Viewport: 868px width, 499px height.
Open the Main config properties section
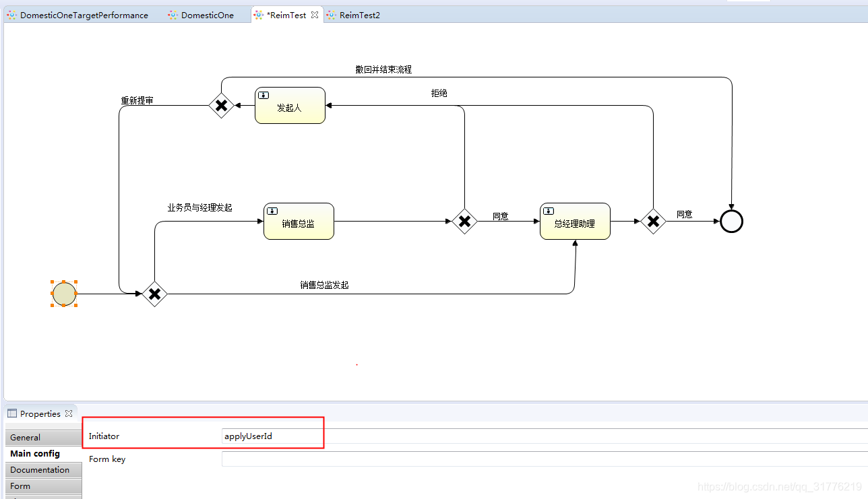pyautogui.click(x=44, y=453)
